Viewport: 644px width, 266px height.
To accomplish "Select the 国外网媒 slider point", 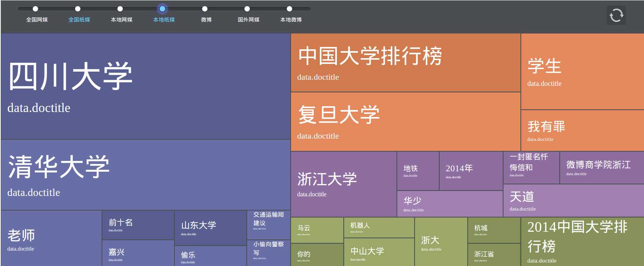I will click(x=247, y=9).
